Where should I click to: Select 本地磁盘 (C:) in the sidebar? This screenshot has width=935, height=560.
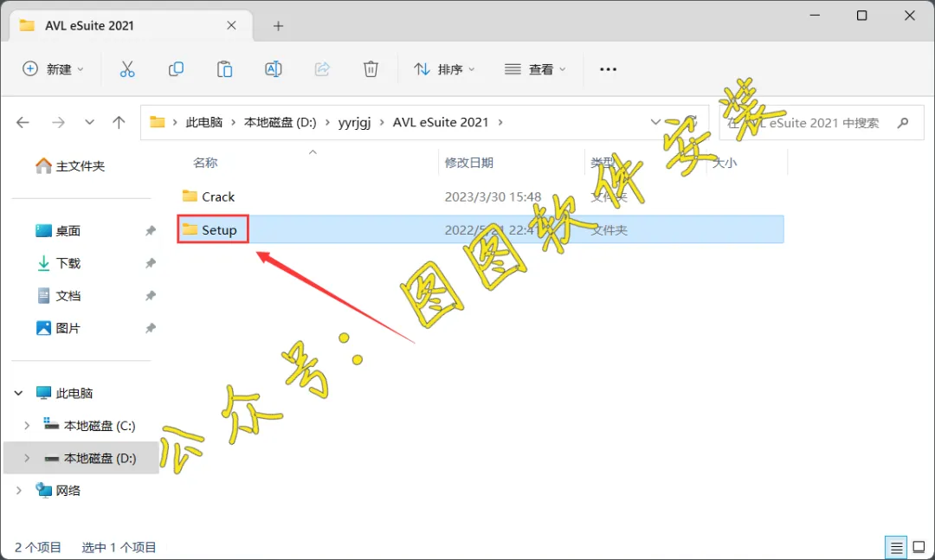89,426
